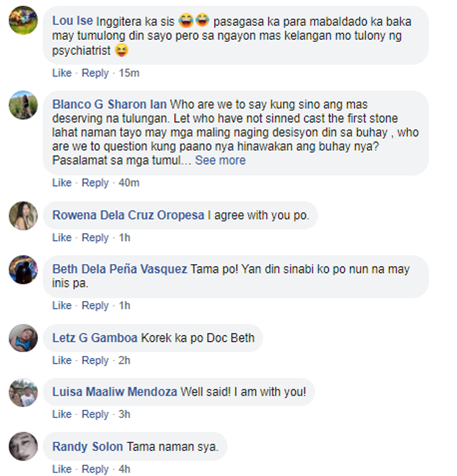Visit Luisa Maaliw Mendoza's profile name link
457x476 pixels.
click(x=115, y=392)
